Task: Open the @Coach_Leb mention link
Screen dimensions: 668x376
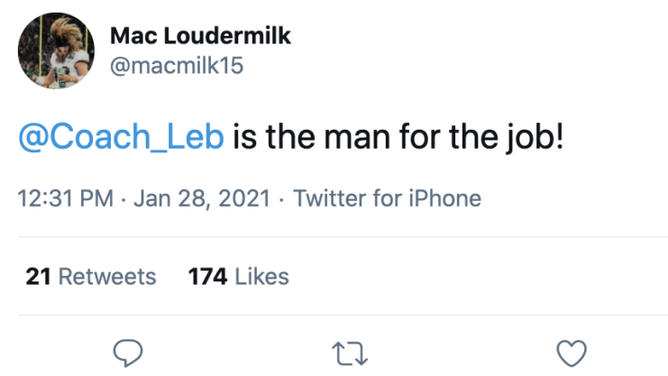Action: click(121, 137)
